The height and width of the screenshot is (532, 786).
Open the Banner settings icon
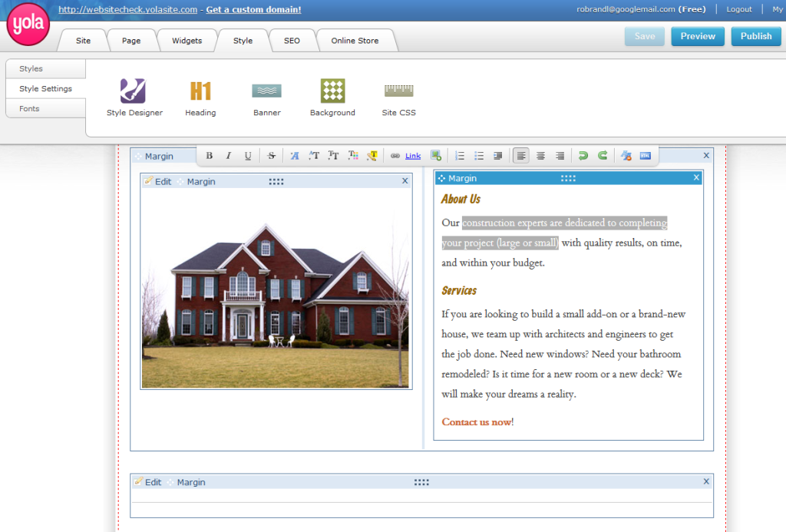pyautogui.click(x=266, y=91)
